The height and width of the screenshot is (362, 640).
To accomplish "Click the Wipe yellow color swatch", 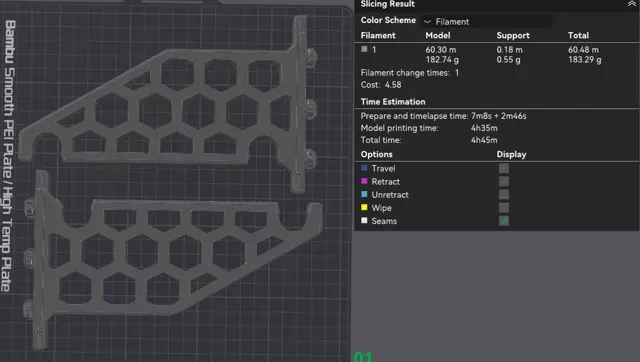I will [x=364, y=207].
